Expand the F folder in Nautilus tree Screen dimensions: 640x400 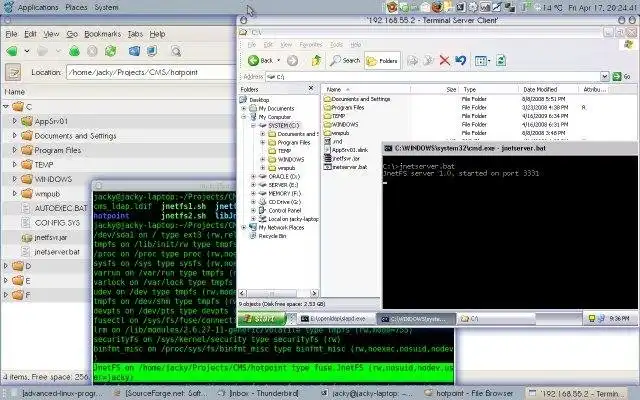(x=6, y=295)
